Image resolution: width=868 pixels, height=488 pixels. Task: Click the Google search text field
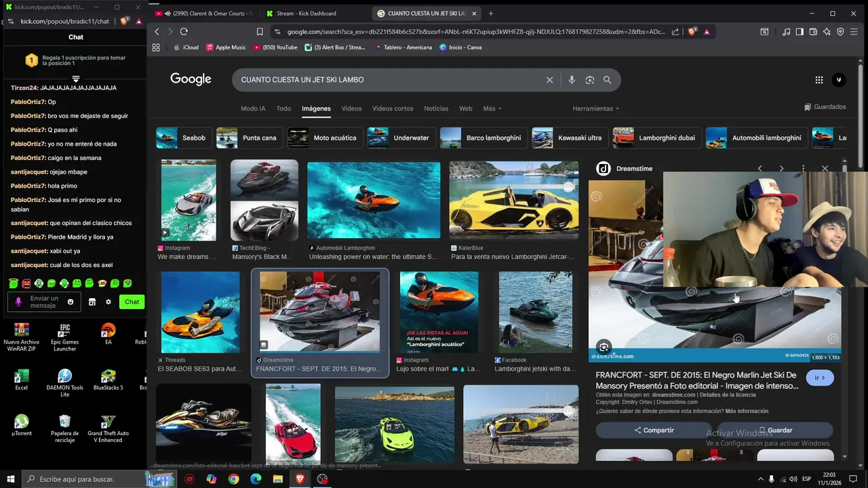[390, 80]
